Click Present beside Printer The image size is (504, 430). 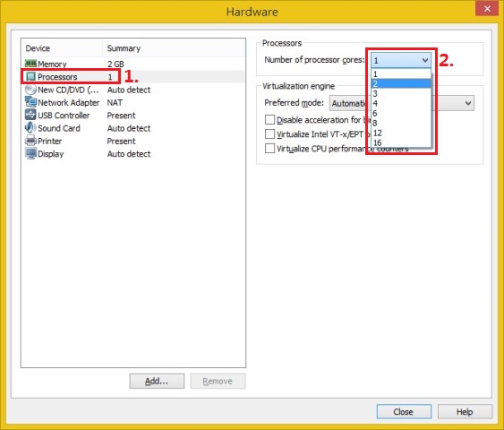click(121, 142)
